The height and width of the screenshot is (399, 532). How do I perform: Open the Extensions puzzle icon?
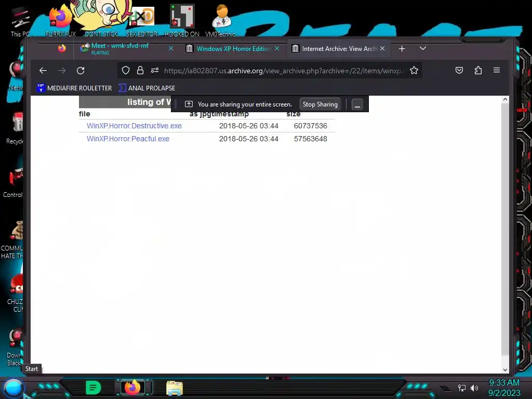pyautogui.click(x=478, y=70)
